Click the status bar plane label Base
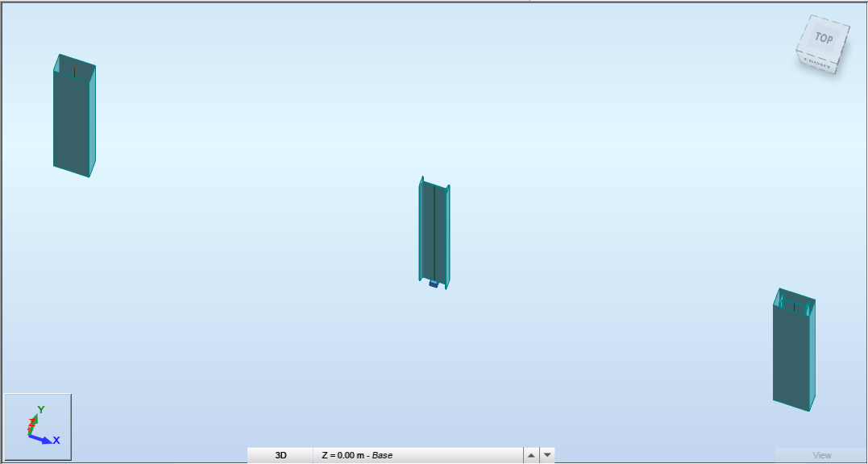 pos(380,454)
